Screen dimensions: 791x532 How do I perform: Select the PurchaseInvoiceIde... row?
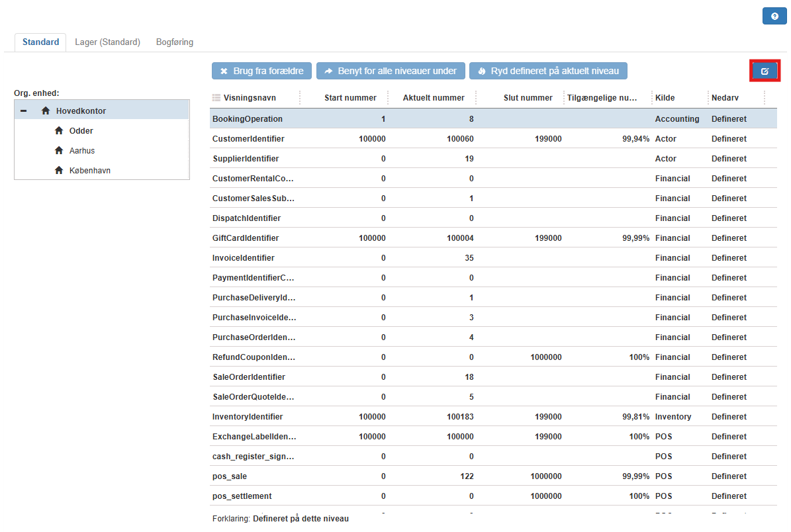493,317
